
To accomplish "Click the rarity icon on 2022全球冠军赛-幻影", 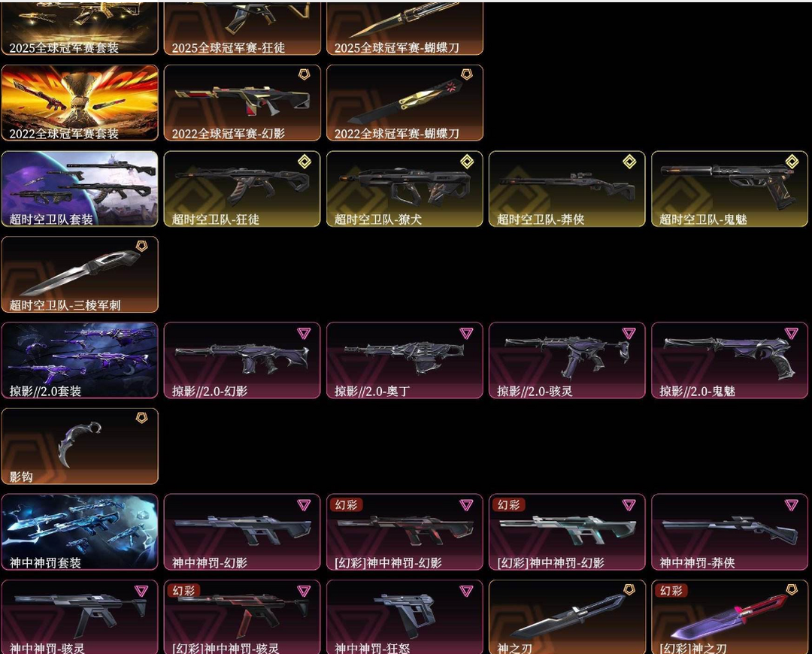I will point(304,74).
